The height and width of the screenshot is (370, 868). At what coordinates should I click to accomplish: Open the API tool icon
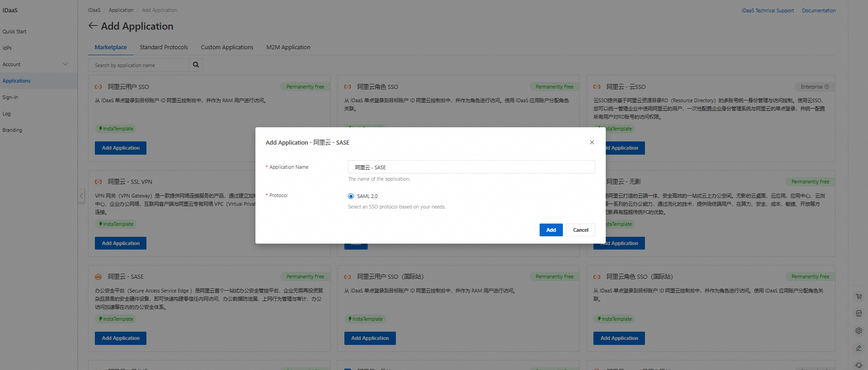(x=859, y=313)
